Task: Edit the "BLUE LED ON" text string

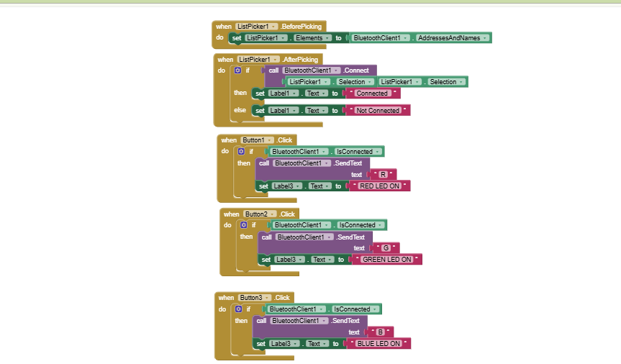Action: coord(379,344)
